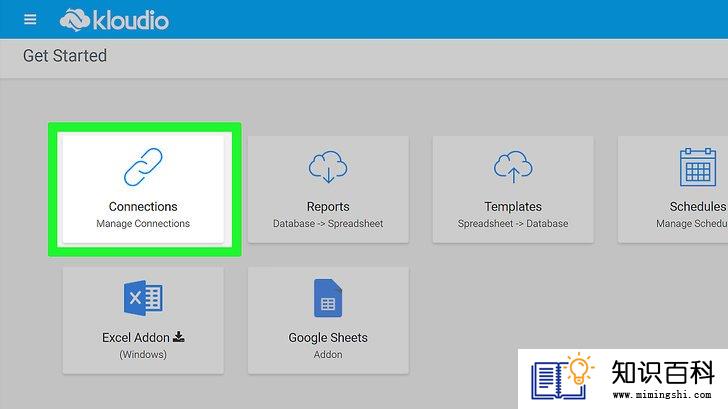Open the hamburger navigation menu
The image size is (728, 409).
[x=30, y=19]
